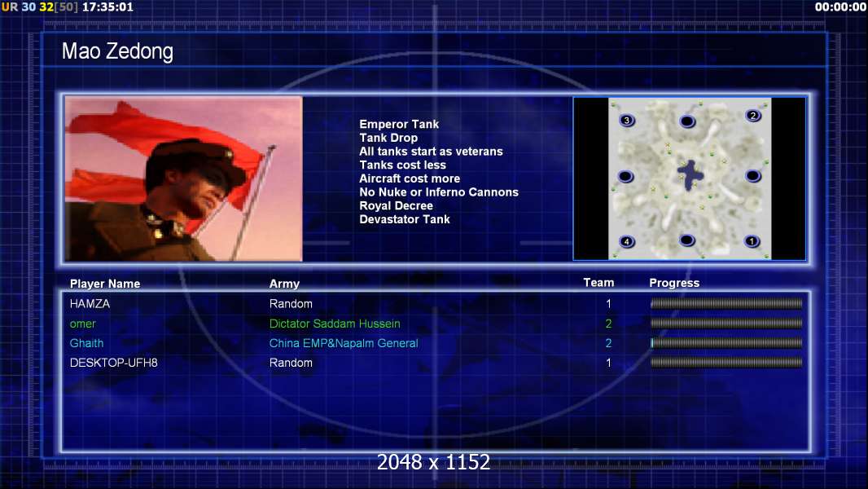The height and width of the screenshot is (489, 868).
Task: Click the snowy map preview thumbnail
Action: click(690, 178)
